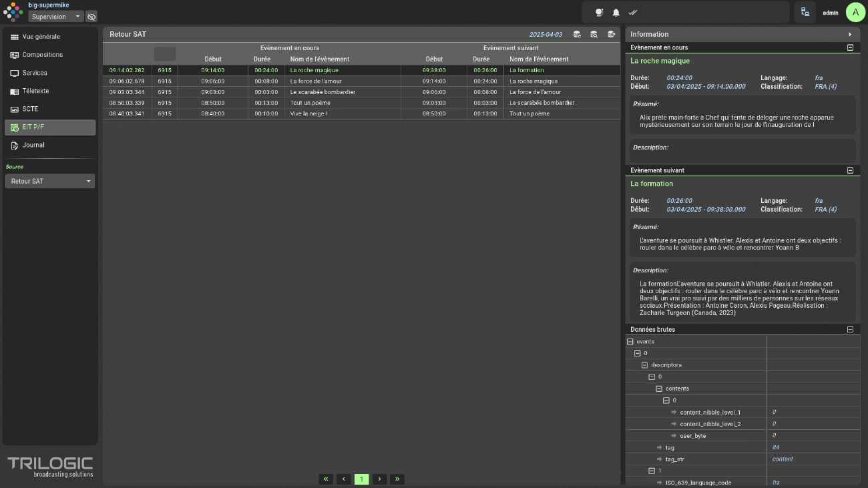The width and height of the screenshot is (868, 488).
Task: Click the admin avatar circle
Action: point(855,12)
